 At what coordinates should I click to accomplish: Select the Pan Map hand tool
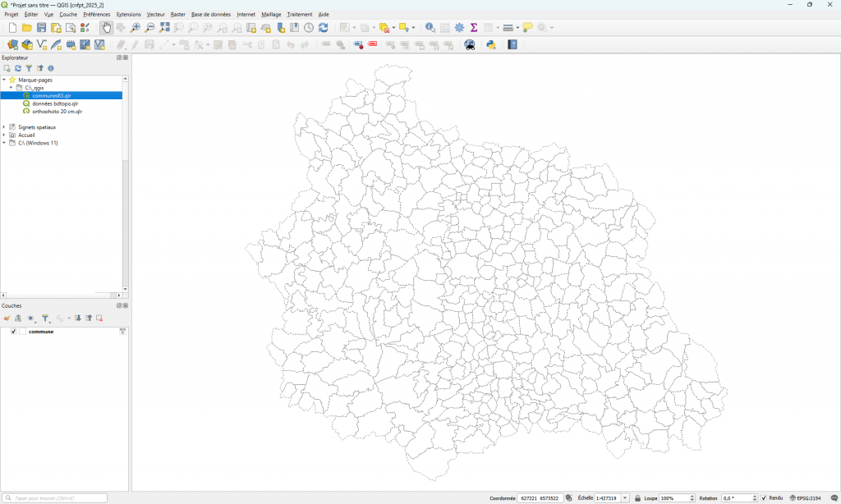coord(107,28)
